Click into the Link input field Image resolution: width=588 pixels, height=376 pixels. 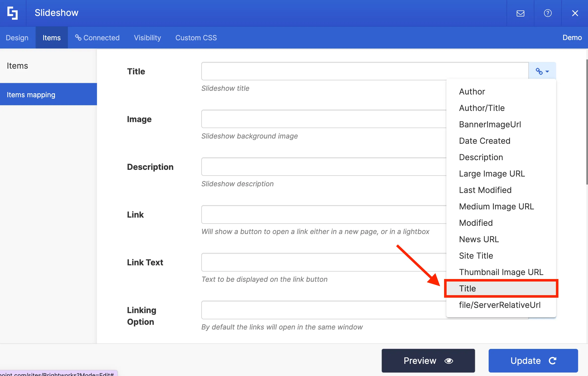point(324,214)
